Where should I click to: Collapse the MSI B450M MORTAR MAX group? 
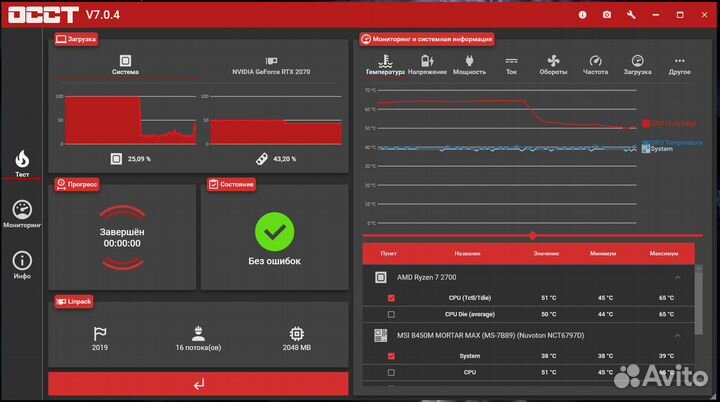tap(678, 335)
